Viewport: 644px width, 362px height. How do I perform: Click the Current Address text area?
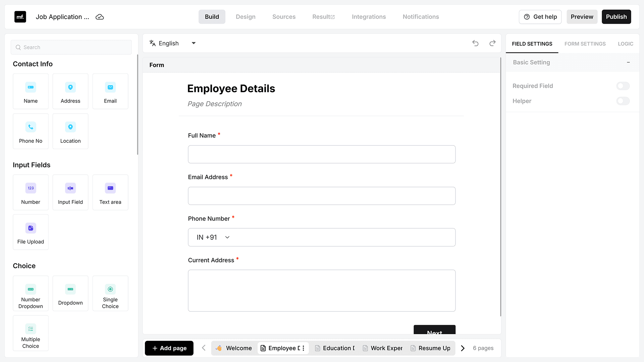[322, 291]
